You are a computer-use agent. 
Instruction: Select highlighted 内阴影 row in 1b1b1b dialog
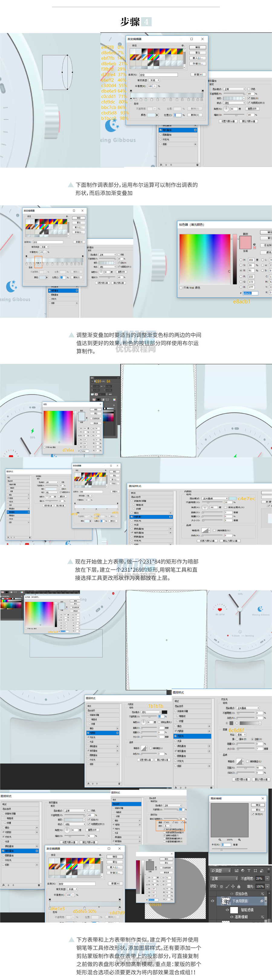click(x=103, y=733)
